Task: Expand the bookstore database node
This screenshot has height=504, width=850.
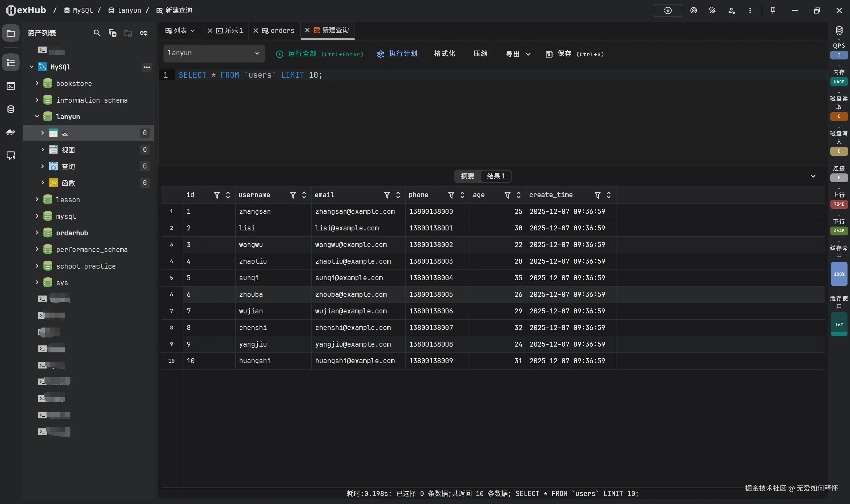Action: point(37,83)
